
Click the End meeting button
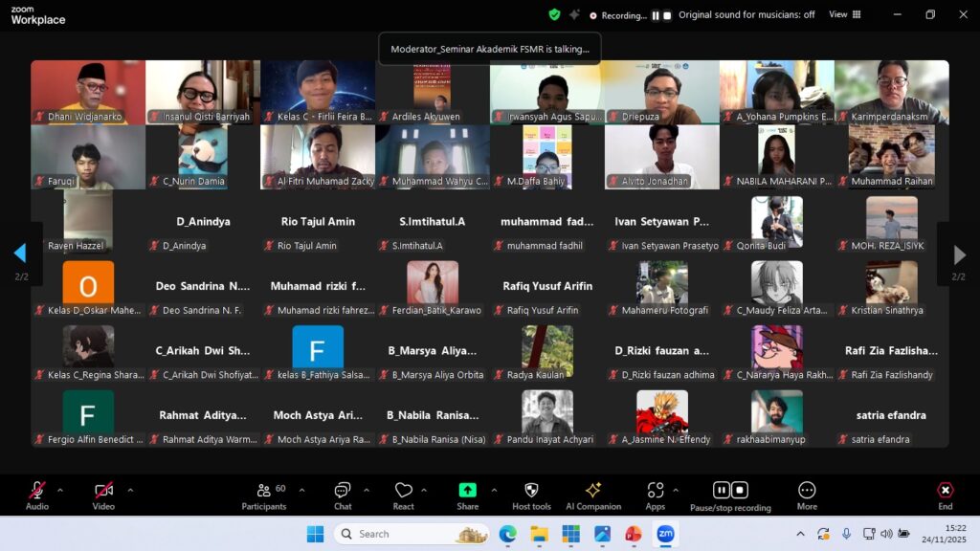click(x=945, y=495)
